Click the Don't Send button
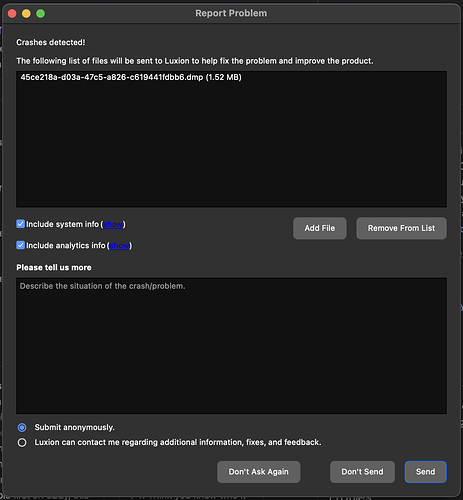463x500 pixels. point(362,472)
